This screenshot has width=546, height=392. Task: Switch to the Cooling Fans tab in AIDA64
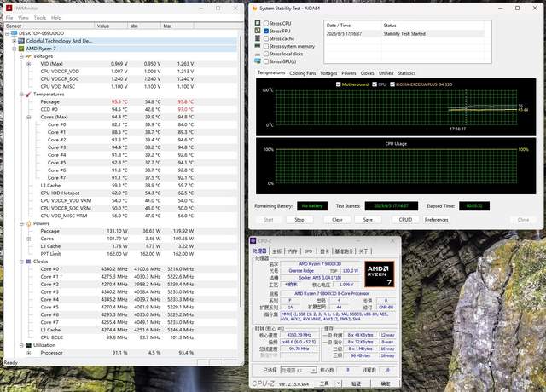click(303, 73)
